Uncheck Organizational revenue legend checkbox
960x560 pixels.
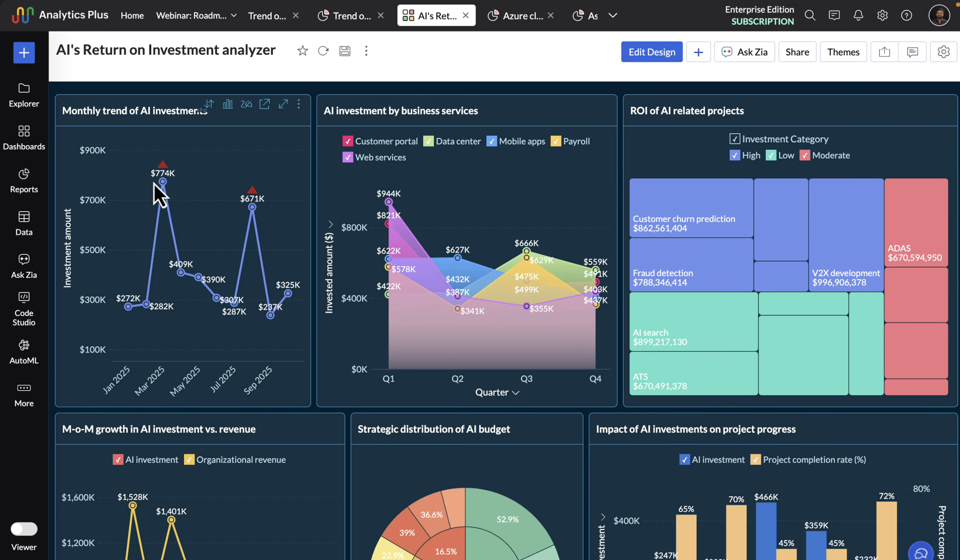click(189, 460)
